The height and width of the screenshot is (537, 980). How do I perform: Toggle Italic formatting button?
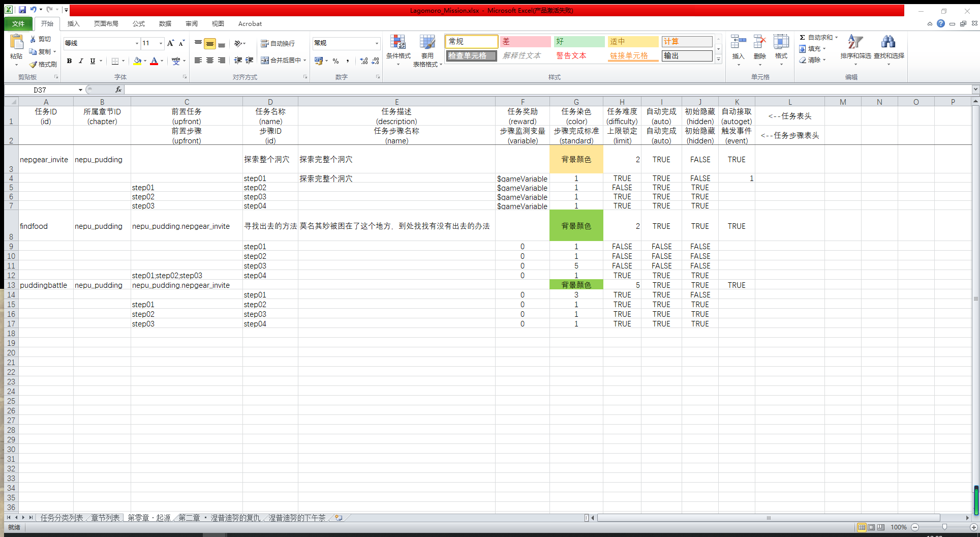point(80,61)
